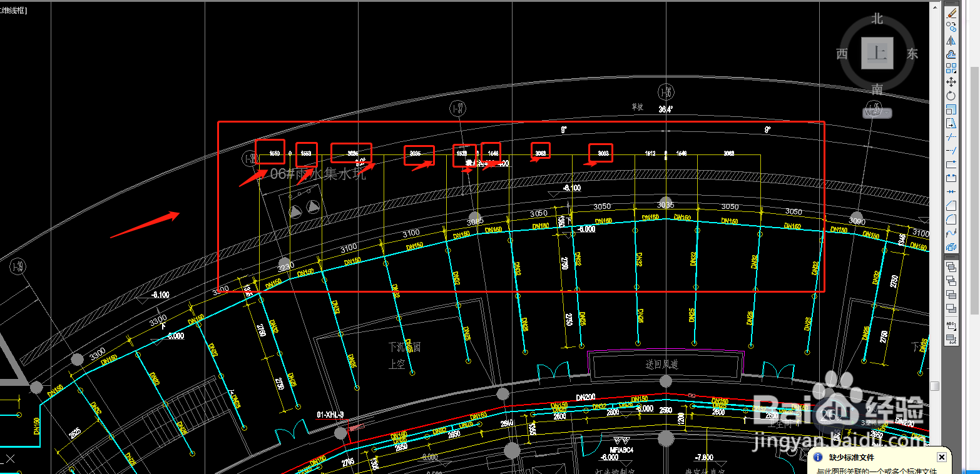980x474 pixels.
Task: Click Bring Above Objects icon
Action: (951, 295)
